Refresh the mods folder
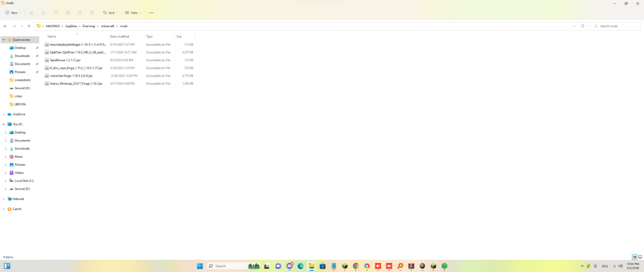 pyautogui.click(x=582, y=26)
